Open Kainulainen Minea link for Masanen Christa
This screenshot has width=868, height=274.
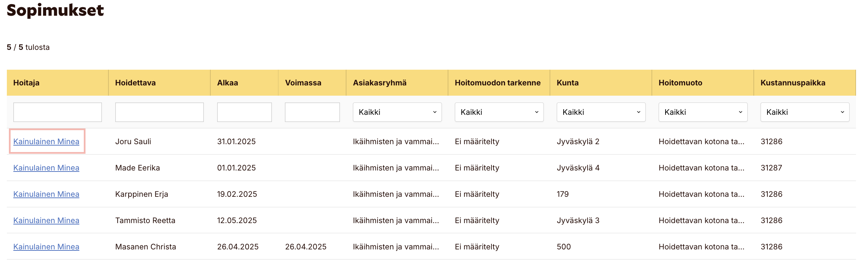[46, 247]
